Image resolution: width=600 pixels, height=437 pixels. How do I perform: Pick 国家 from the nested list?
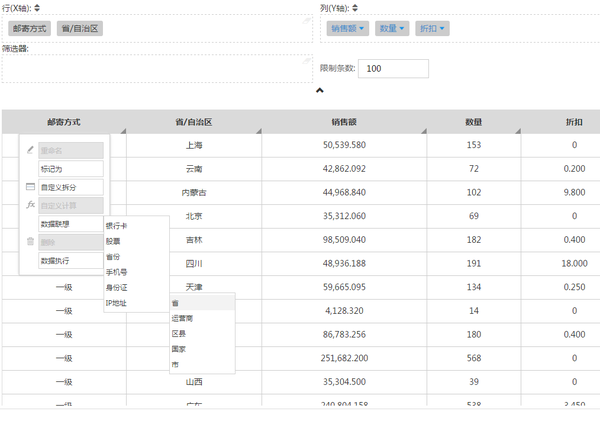[x=202, y=349]
